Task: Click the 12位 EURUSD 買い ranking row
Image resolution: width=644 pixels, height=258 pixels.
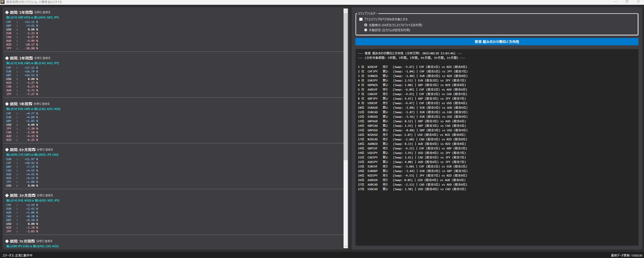Action: [413, 117]
